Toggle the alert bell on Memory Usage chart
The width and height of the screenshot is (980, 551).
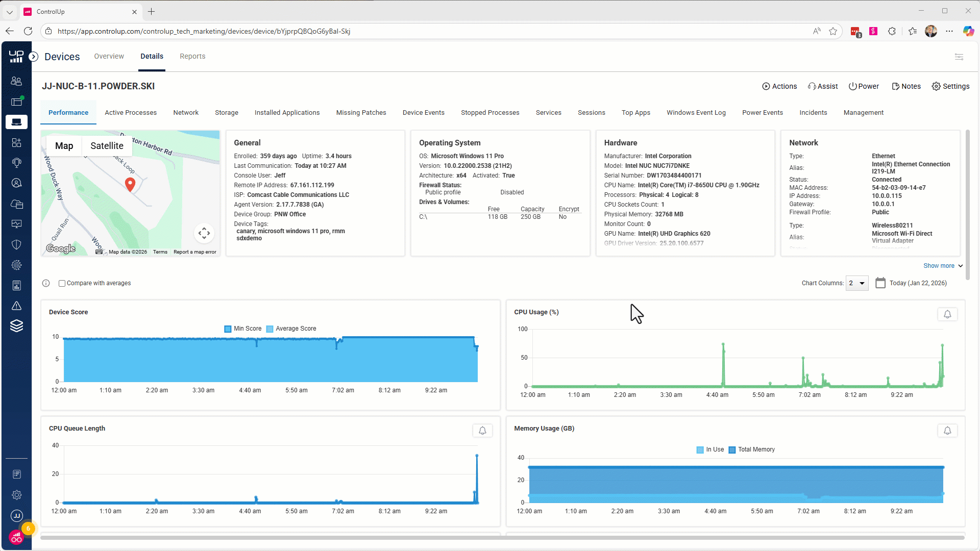947,431
